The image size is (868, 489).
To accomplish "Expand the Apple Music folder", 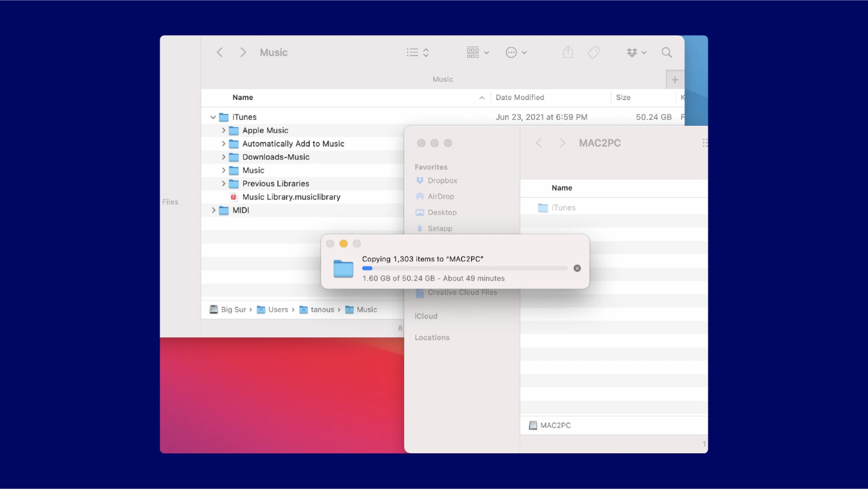I will pos(223,130).
